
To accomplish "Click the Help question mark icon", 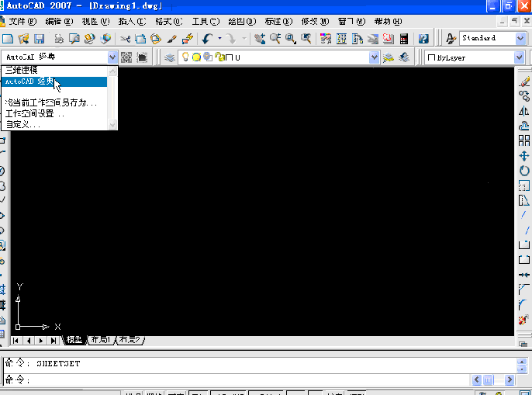I will coord(423,38).
